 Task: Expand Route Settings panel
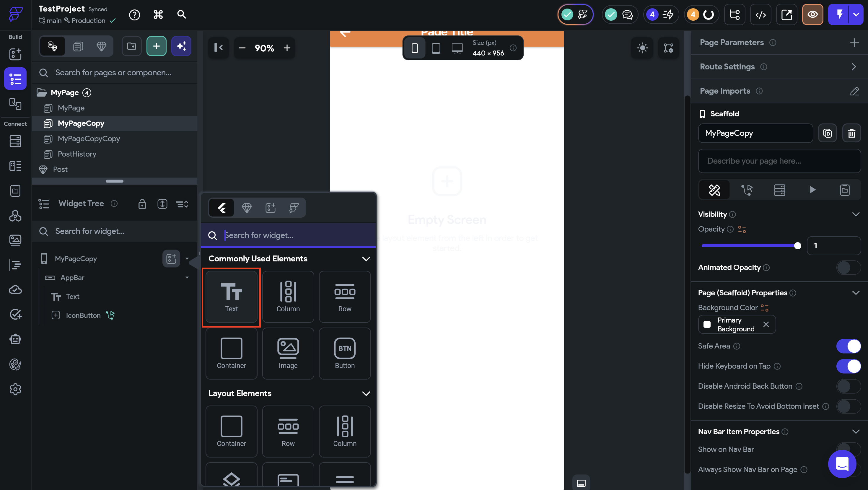(x=853, y=67)
